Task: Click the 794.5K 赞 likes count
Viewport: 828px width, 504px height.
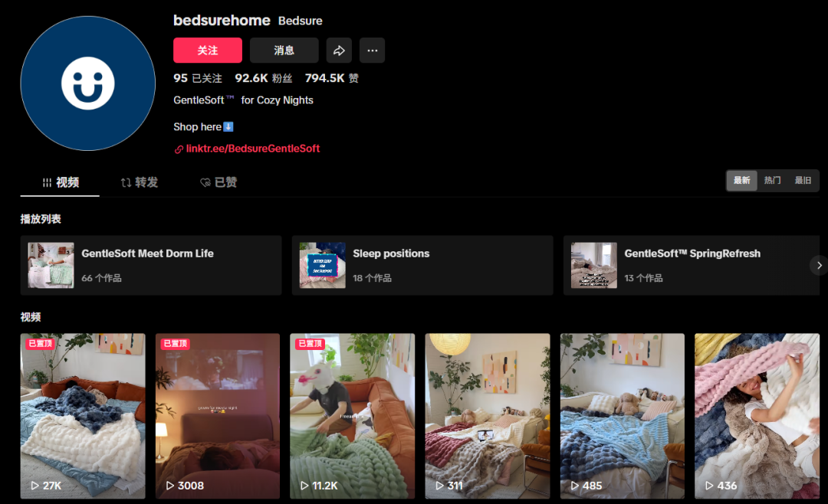Action: [332, 78]
